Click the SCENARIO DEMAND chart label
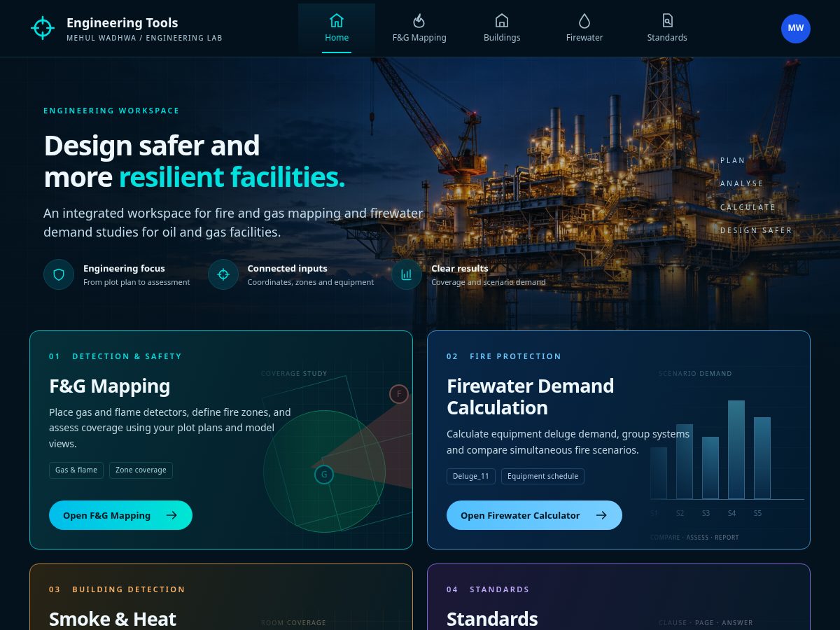840x630 pixels. coord(695,374)
